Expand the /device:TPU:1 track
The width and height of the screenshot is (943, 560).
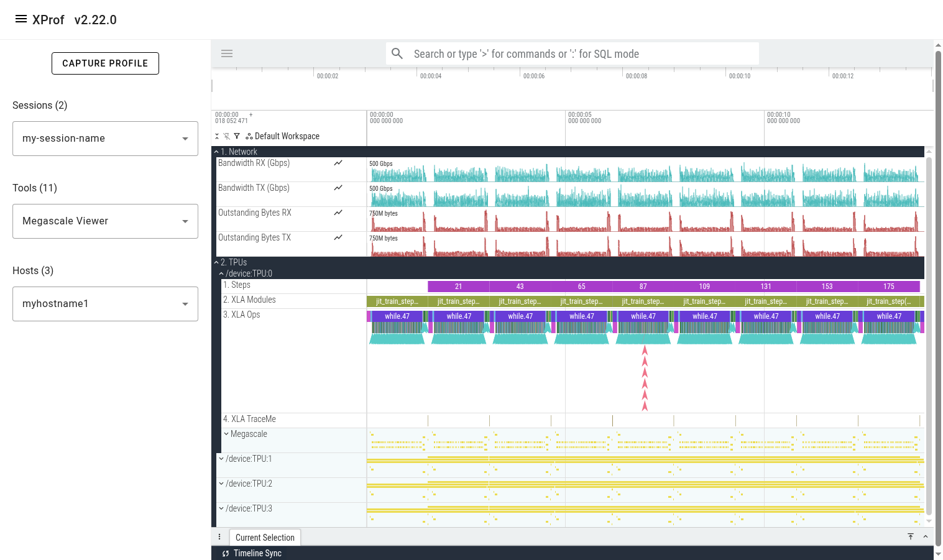221,459
